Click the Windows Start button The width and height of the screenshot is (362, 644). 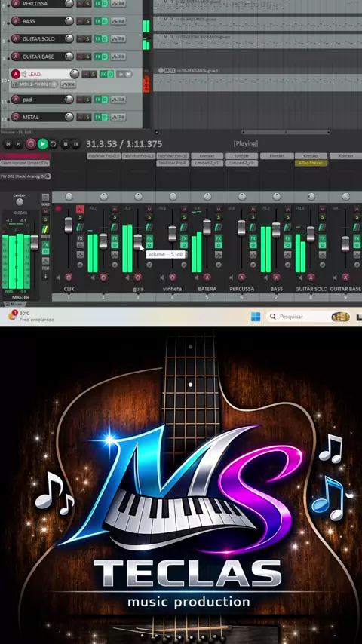[256, 317]
